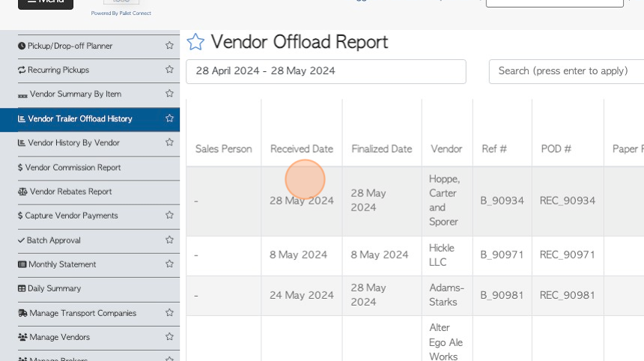Click star next to Monthly Statement
Screen dimensions: 644x361
pos(169,264)
